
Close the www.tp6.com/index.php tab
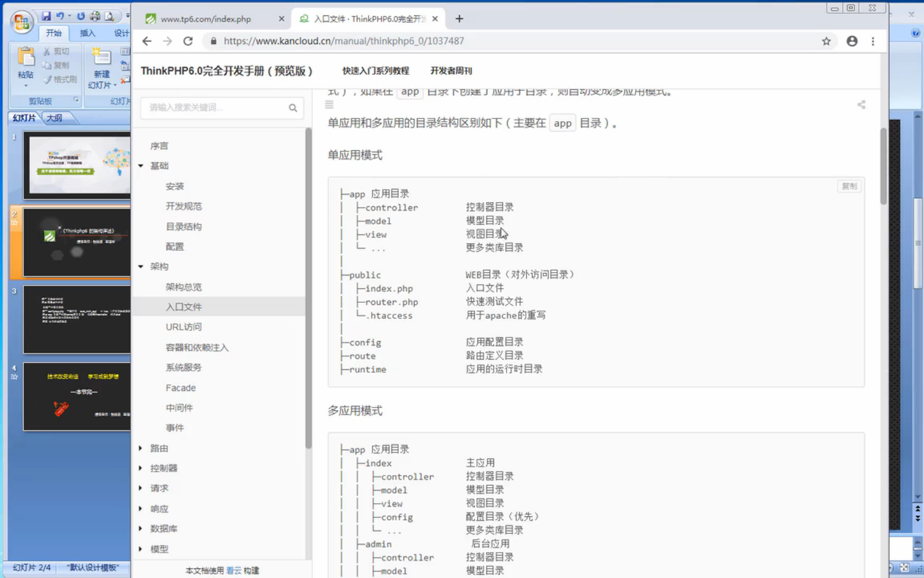click(x=282, y=19)
